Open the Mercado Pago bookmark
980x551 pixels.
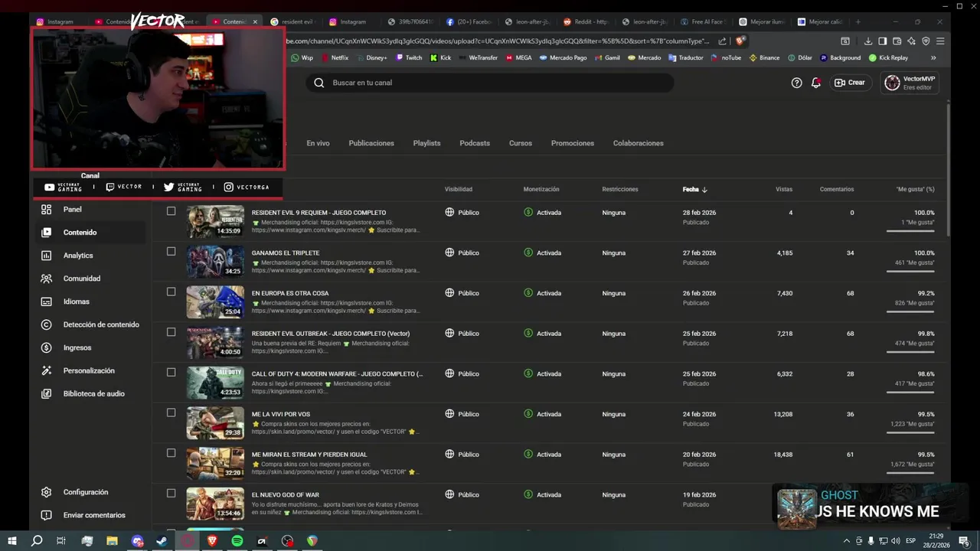[563, 57]
